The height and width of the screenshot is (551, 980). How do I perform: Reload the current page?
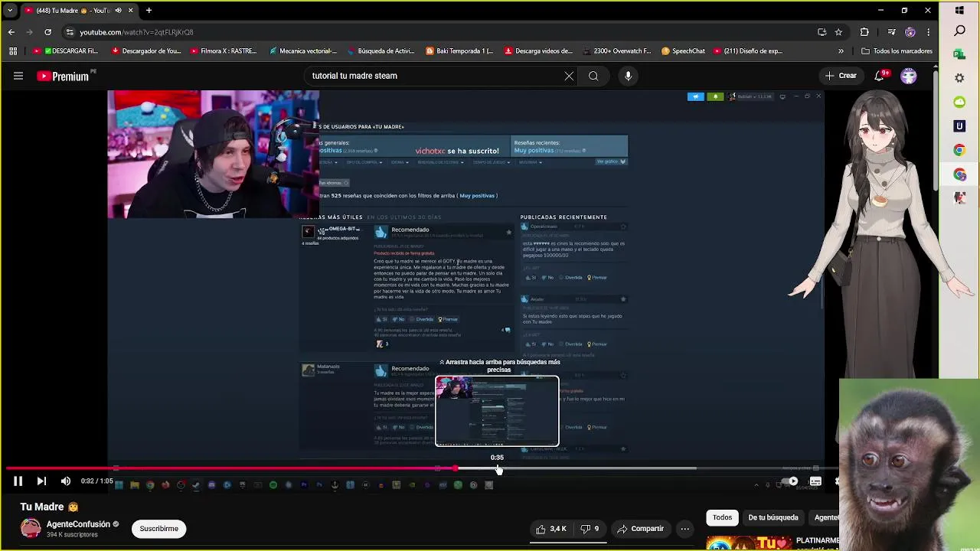pyautogui.click(x=48, y=32)
